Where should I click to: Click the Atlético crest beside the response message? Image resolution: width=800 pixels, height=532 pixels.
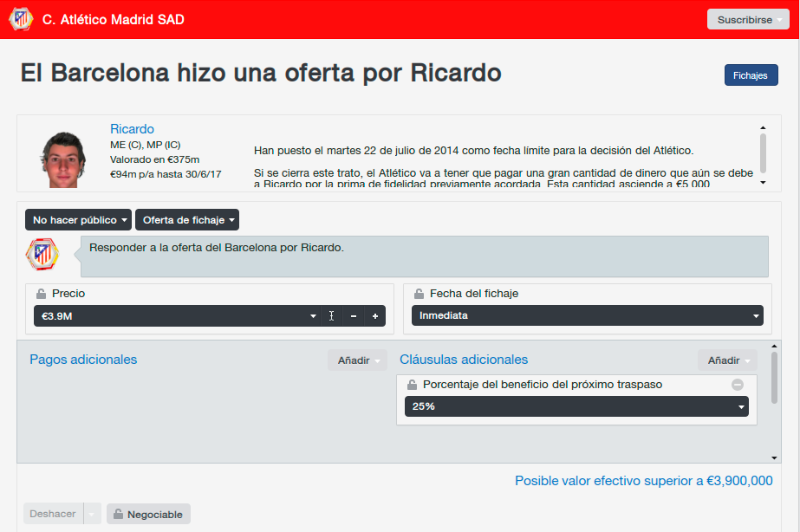(42, 254)
